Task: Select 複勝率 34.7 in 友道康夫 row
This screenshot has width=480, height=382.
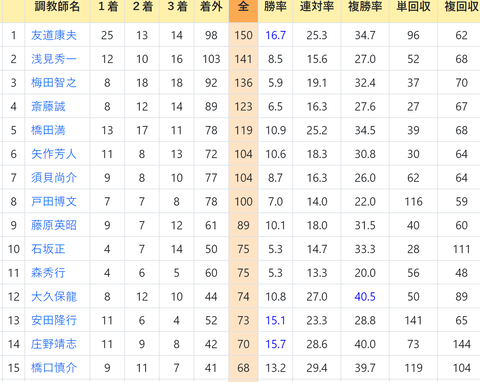Action: point(365,35)
